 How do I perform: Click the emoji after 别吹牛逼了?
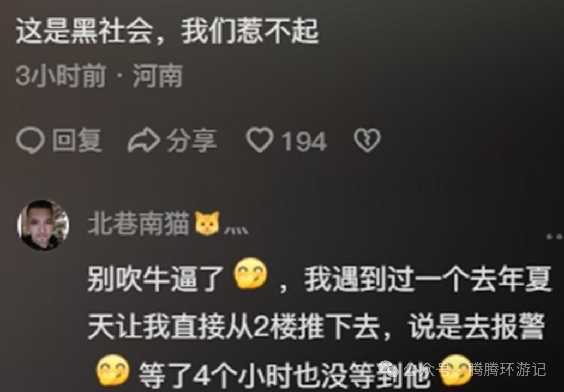pyautogui.click(x=251, y=274)
